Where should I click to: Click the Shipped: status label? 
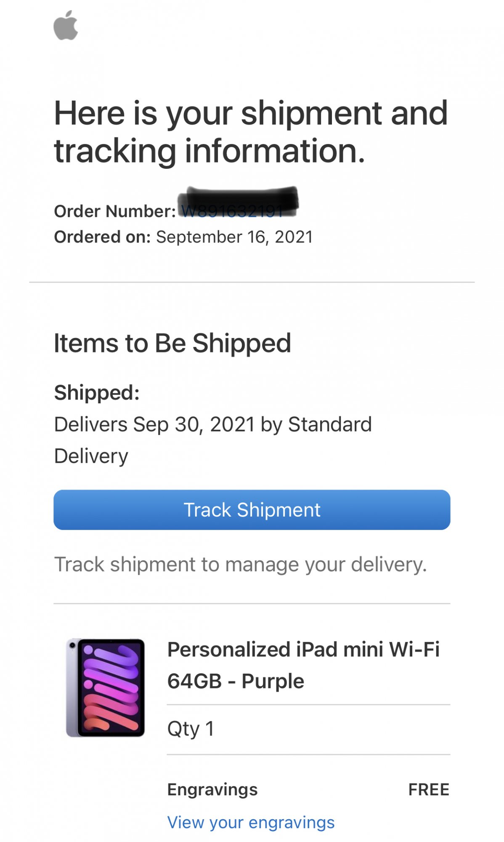pyautogui.click(x=97, y=392)
